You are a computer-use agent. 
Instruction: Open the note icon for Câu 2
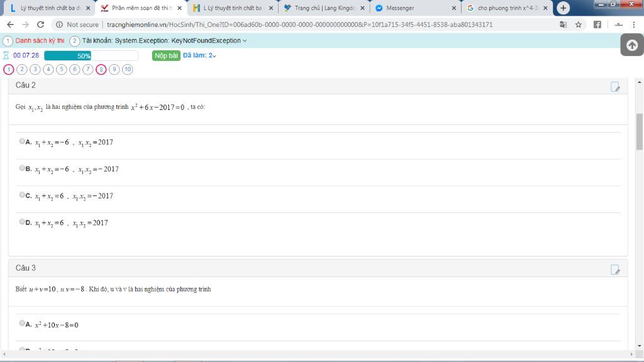pyautogui.click(x=615, y=87)
